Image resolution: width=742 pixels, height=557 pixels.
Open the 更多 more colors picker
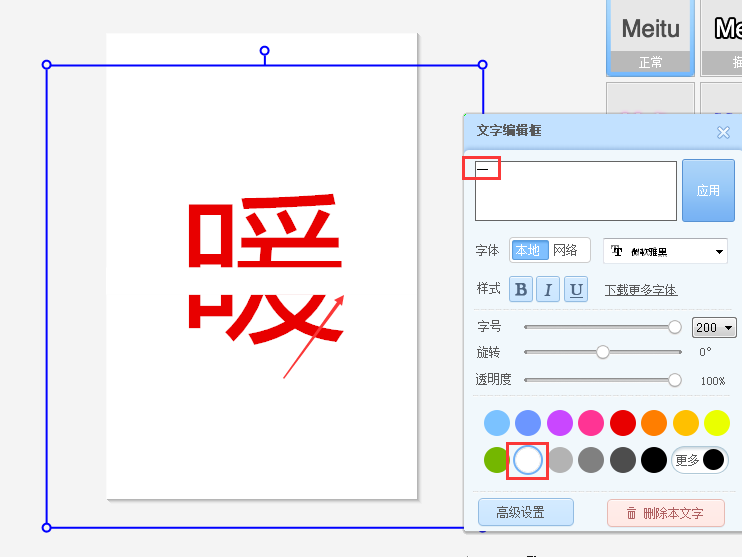coord(699,460)
